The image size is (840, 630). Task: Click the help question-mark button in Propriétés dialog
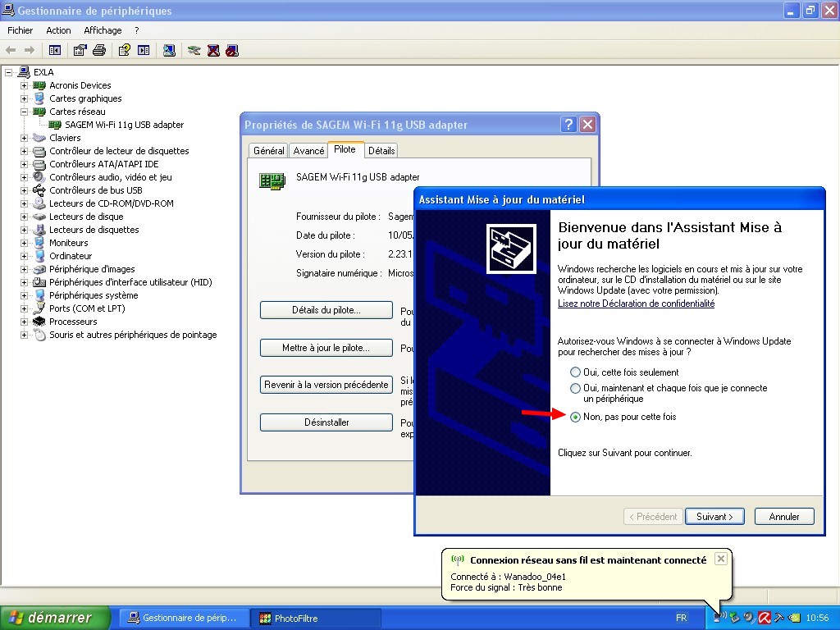[x=568, y=125]
